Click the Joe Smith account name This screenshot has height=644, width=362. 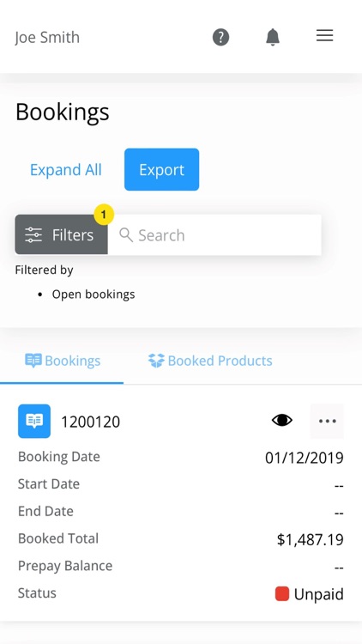47,38
